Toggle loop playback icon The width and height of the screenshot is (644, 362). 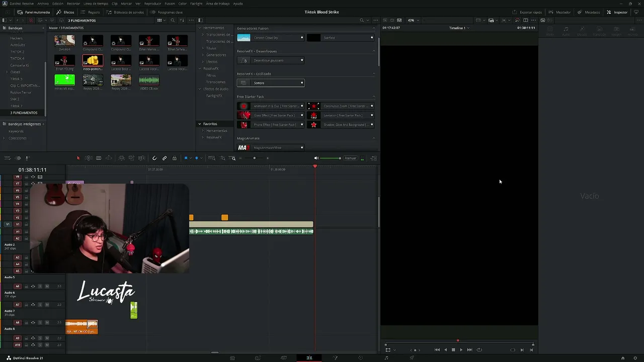click(479, 350)
